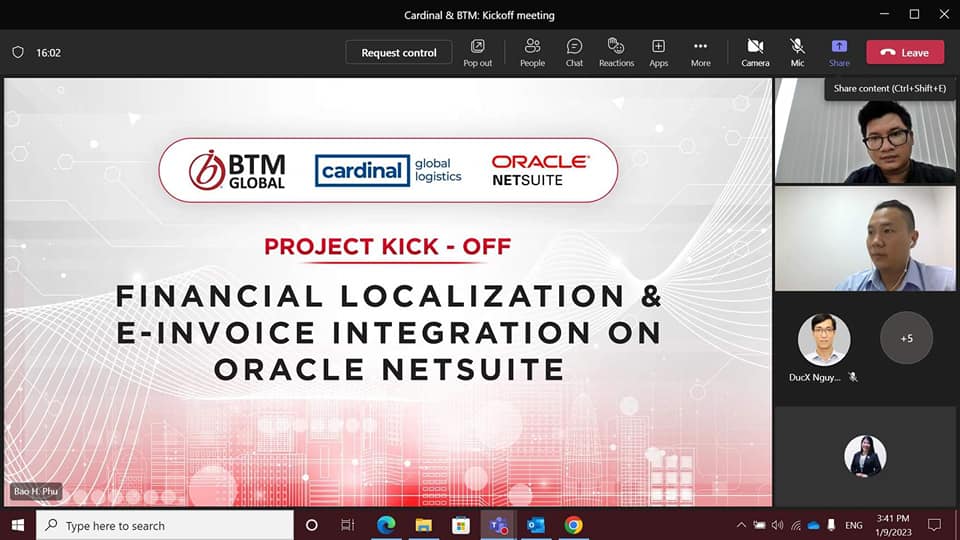Show hidden system tray icons

point(741,525)
